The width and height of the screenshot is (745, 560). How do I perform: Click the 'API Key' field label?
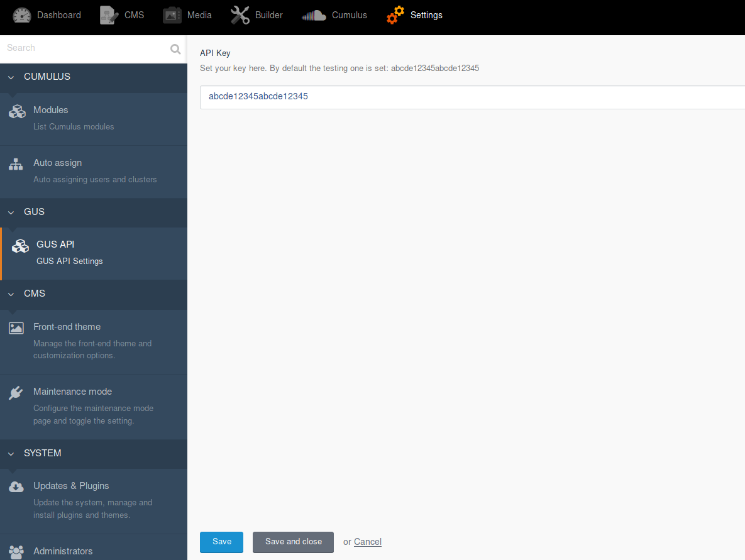point(215,53)
